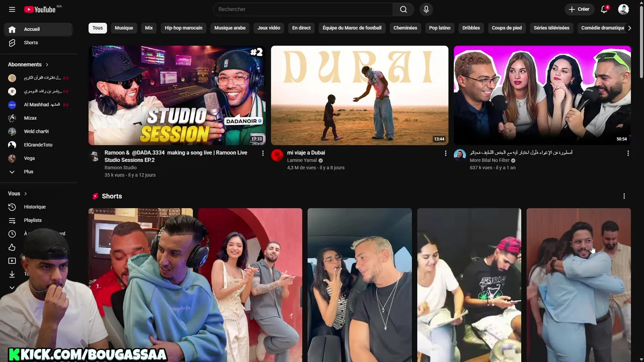Open the Mizax channel subscription
644x362 pixels.
pyautogui.click(x=38, y=118)
